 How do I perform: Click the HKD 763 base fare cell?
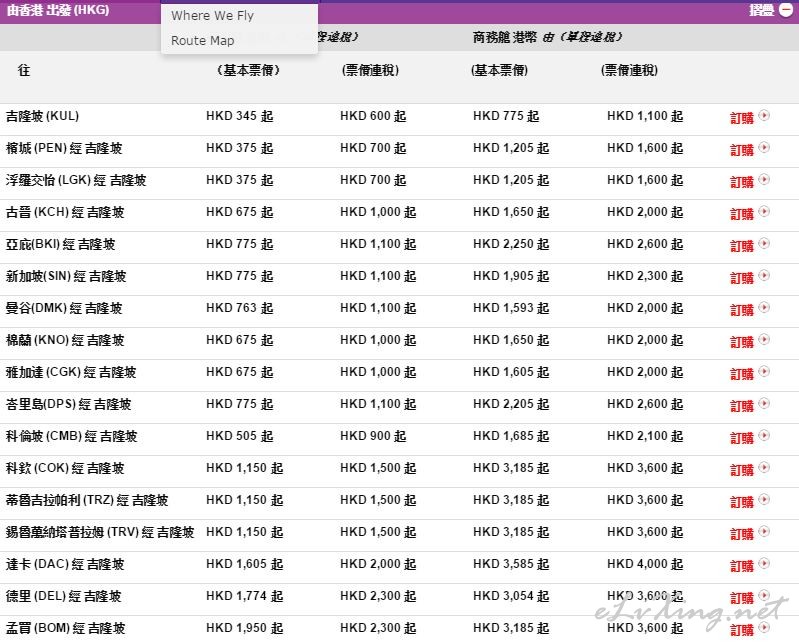pyautogui.click(x=239, y=308)
